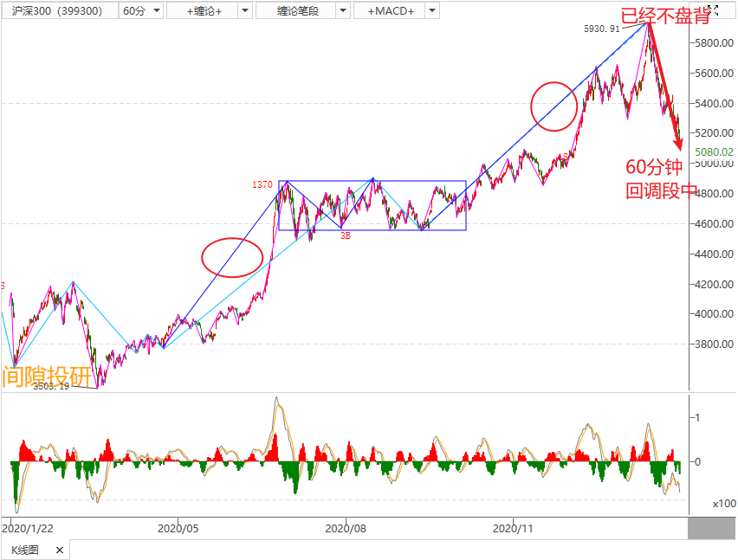Click the 沪深300 (399300) symbol field
This screenshot has width=738, height=560.
pos(57,10)
